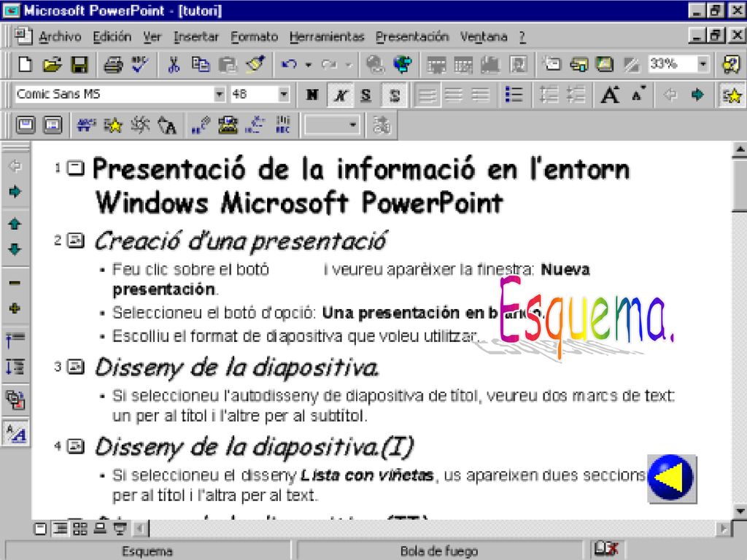This screenshot has height=560, width=747.
Task: Toggle Show Formatting in the outline toolbar
Action: point(17,433)
